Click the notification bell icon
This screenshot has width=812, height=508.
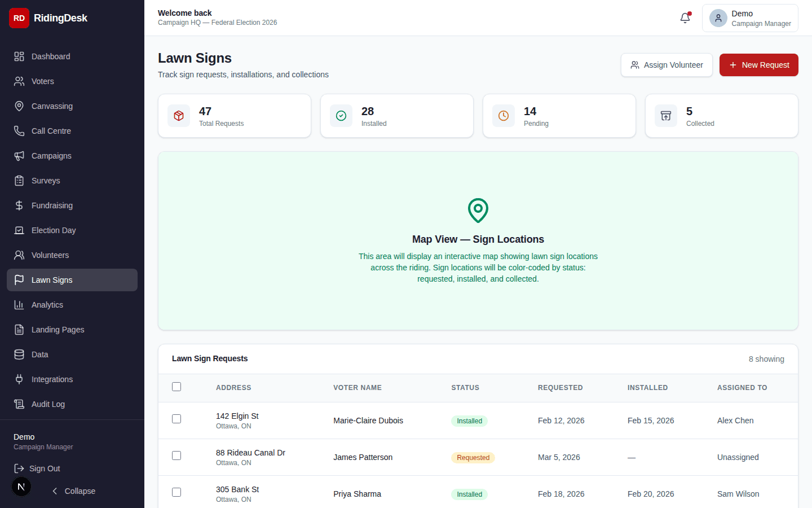coord(685,18)
